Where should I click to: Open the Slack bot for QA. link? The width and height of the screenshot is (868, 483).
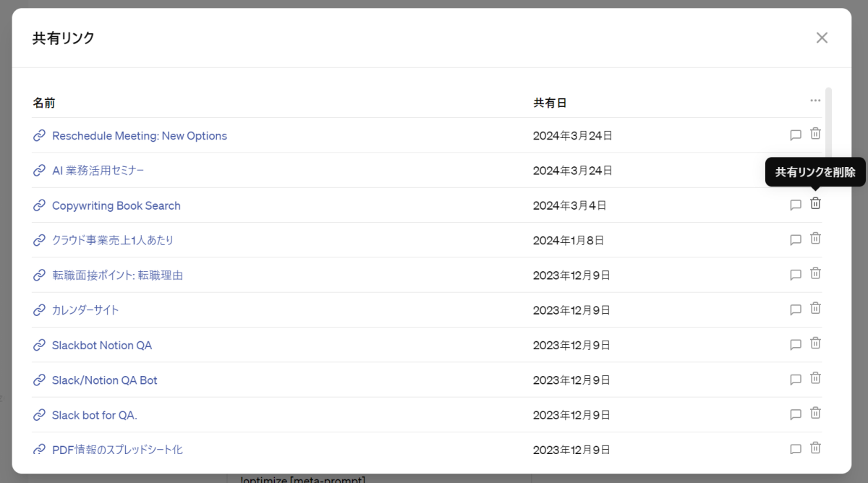click(x=95, y=415)
